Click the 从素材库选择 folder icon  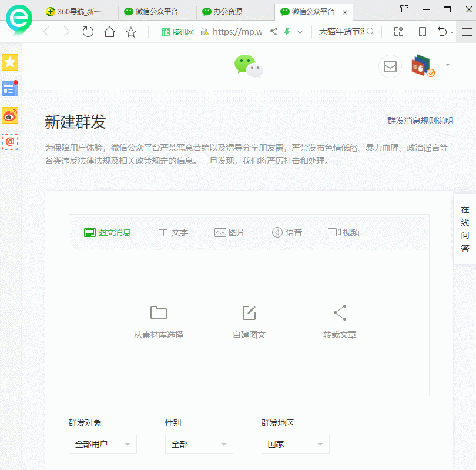coord(158,313)
